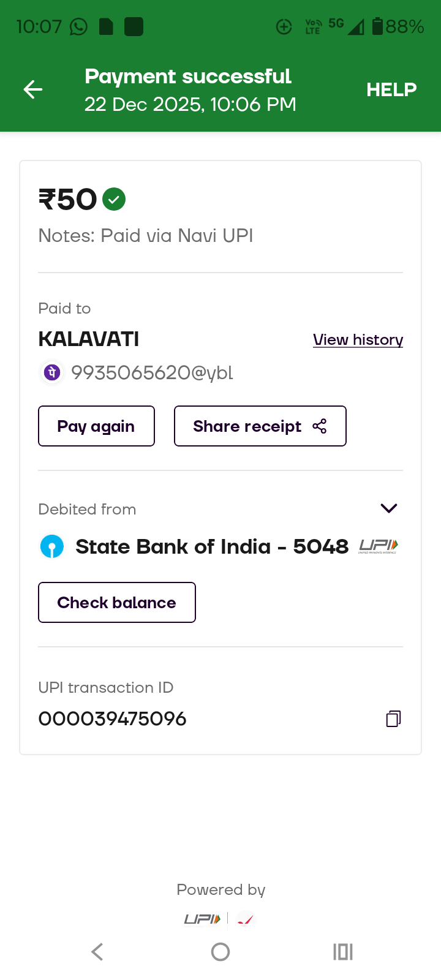The height and width of the screenshot is (980, 441).
Task: Tap the Powered by UPI logo
Action: (x=202, y=919)
